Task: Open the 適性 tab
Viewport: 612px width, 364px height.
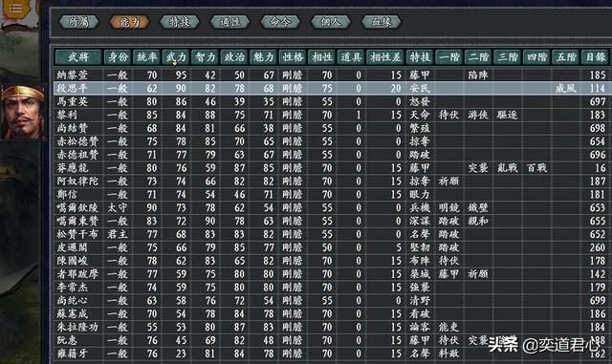Action: coord(229,22)
